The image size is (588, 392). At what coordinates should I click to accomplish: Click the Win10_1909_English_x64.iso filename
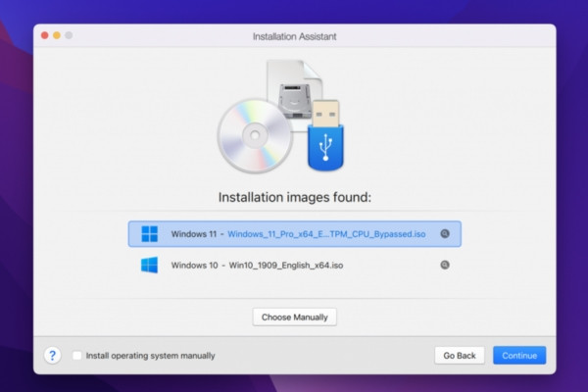pos(286,266)
